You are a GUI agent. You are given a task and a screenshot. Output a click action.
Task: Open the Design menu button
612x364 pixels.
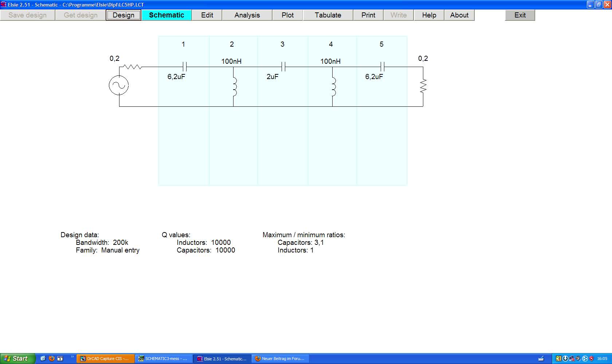click(123, 15)
